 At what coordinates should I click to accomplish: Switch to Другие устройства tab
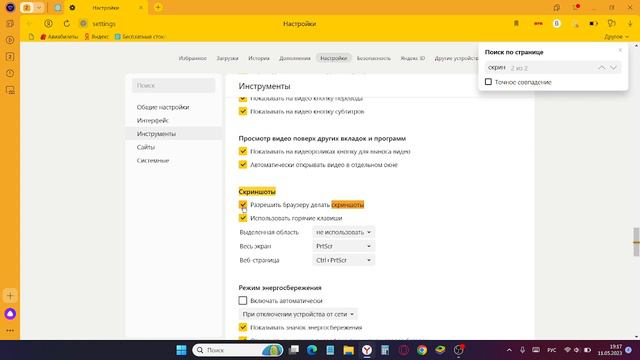pyautogui.click(x=457, y=58)
